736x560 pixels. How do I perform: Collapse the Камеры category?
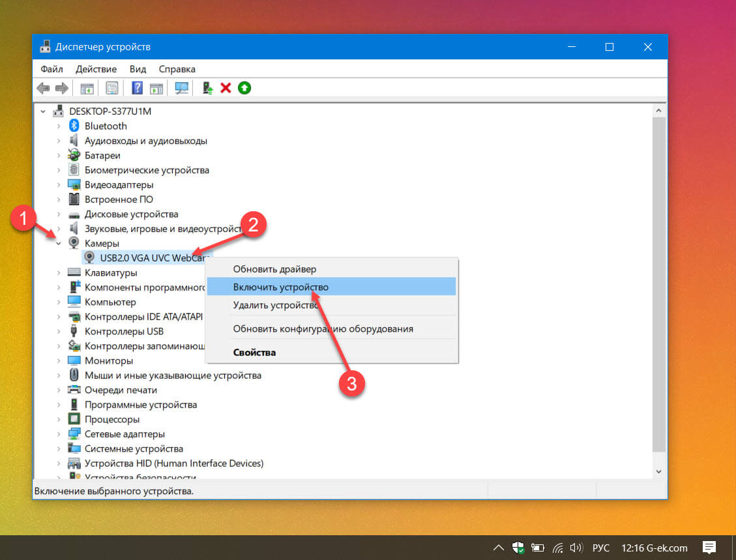coord(58,243)
